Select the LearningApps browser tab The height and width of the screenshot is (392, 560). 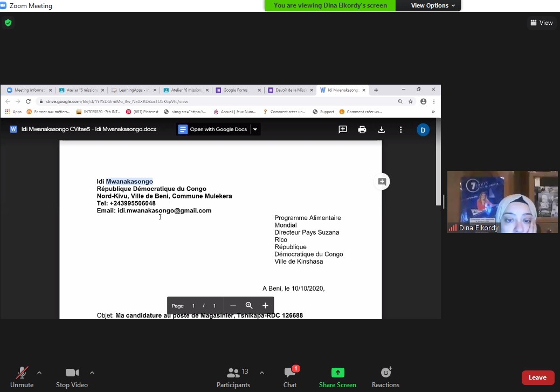point(134,90)
